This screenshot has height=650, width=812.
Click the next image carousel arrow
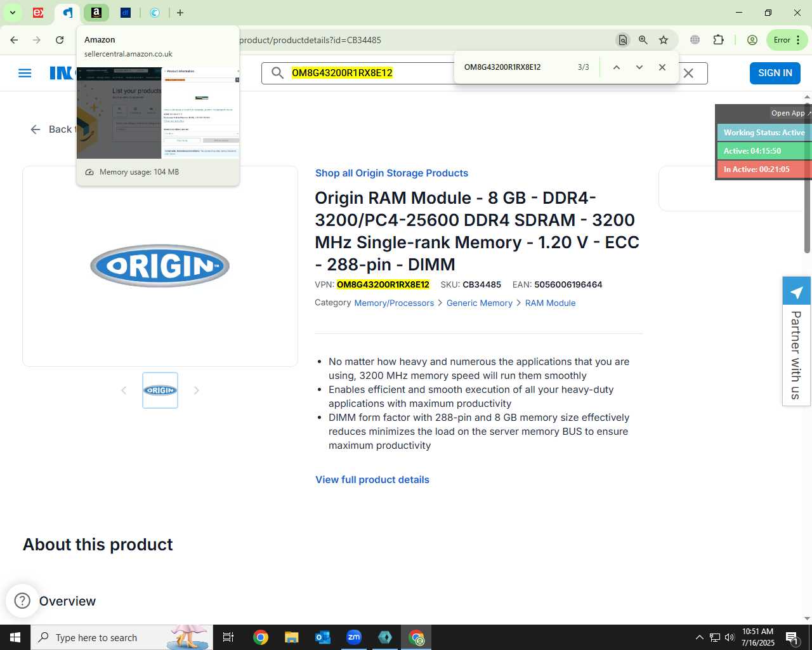click(x=196, y=390)
